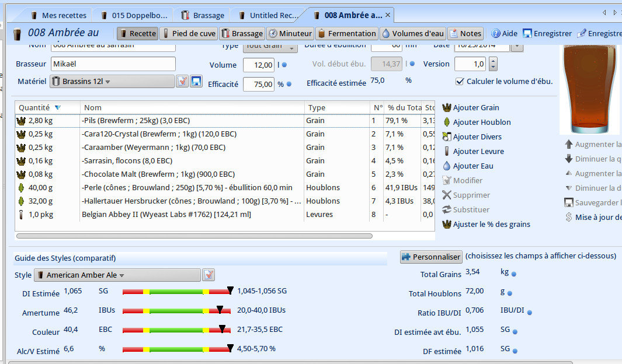Click the save equipment floppy icon
Screen dimensions: 622x364
(196, 81)
